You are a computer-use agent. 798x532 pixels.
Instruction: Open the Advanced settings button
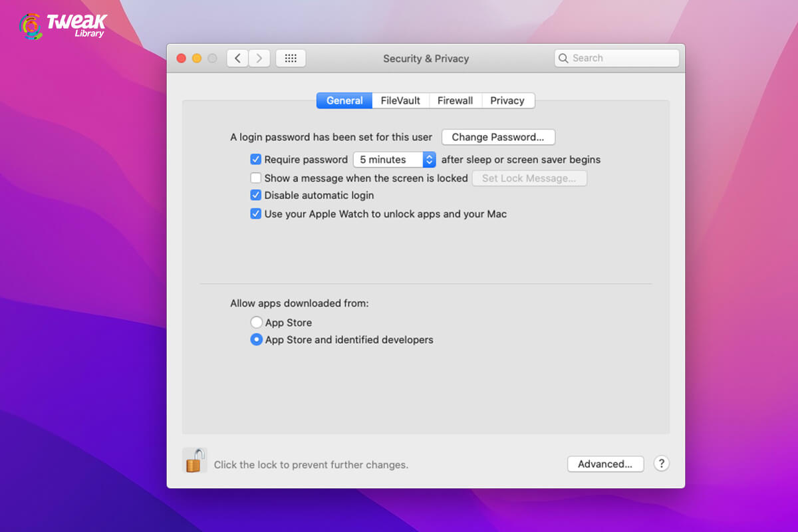click(x=605, y=464)
